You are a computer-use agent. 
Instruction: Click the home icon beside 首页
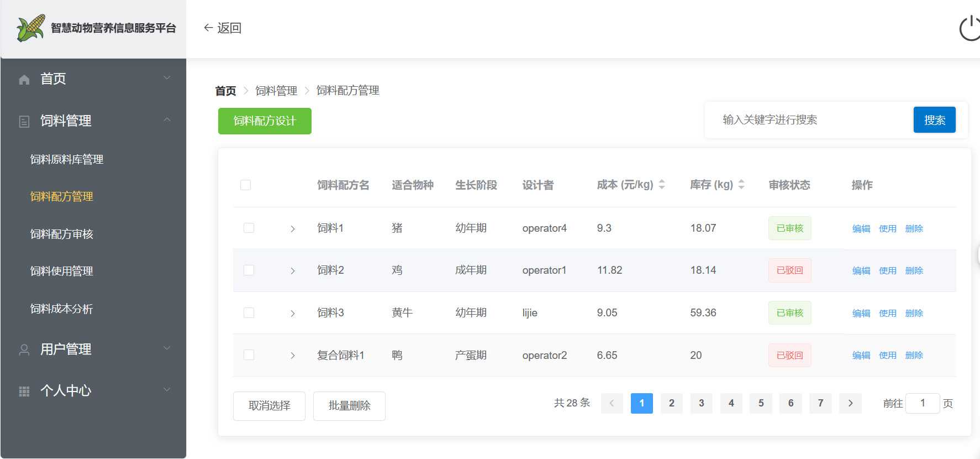click(x=24, y=80)
